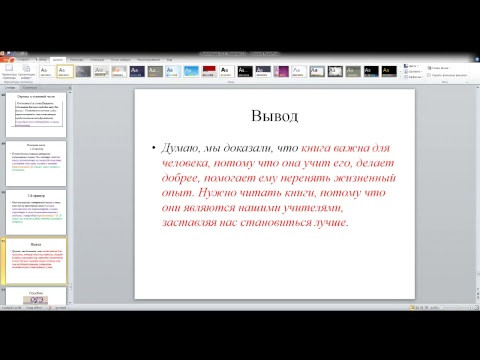The height and width of the screenshot is (360, 480).
Task: Select the 2-й пример slide thumbnail
Action: [36, 212]
